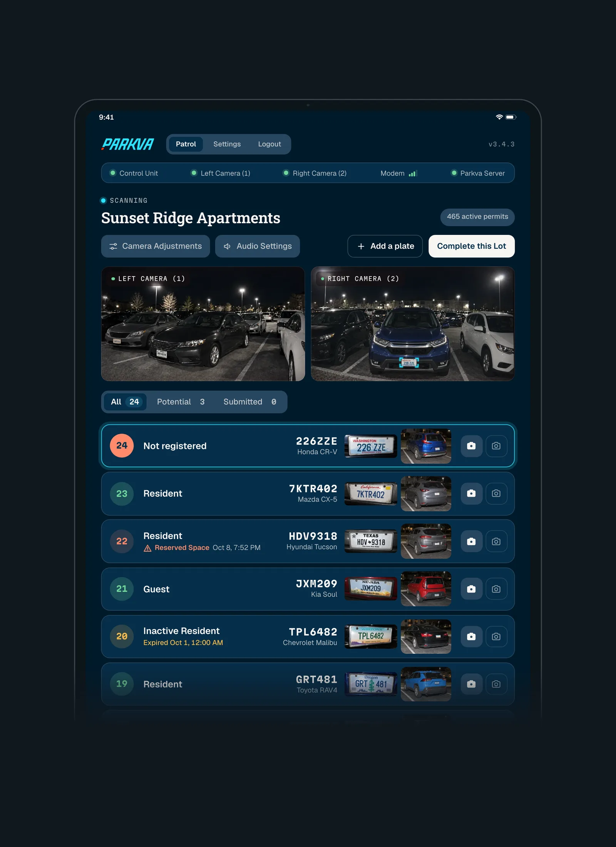Select the Guest JXM209 row
The width and height of the screenshot is (616, 847).
pos(308,589)
